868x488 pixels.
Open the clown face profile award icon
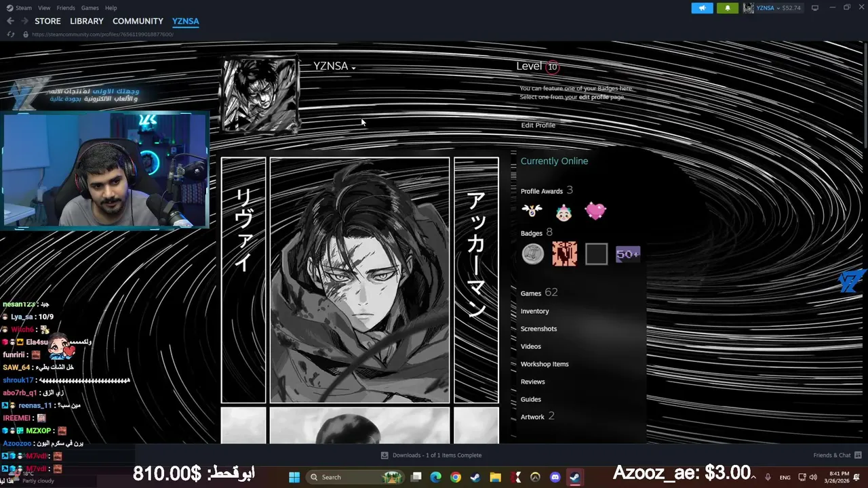[564, 211]
